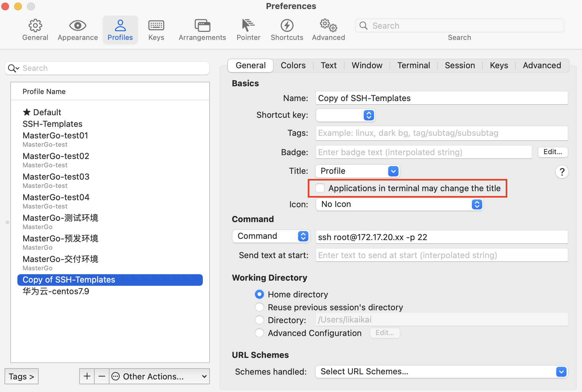The image size is (582, 392).
Task: Open Advanced preferences gears icon
Action: pos(328,26)
